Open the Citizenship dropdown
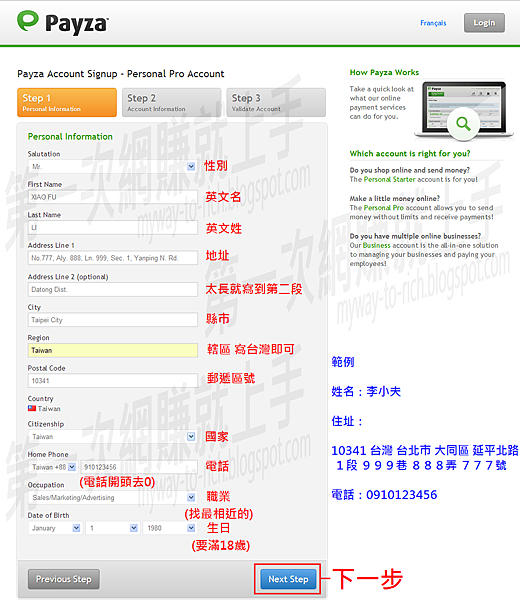 [112, 436]
